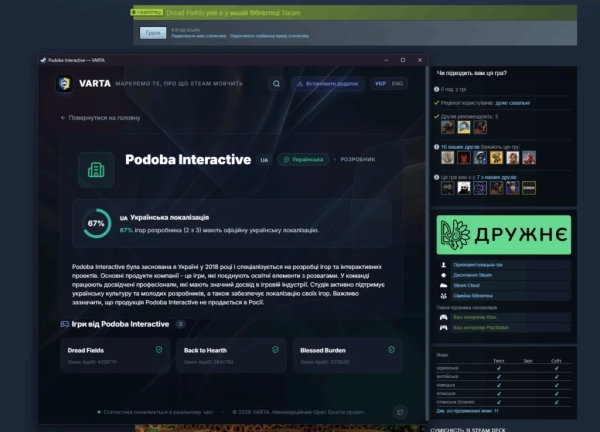Click the games count badge 3
This screenshot has height=432, width=600.
180,324
